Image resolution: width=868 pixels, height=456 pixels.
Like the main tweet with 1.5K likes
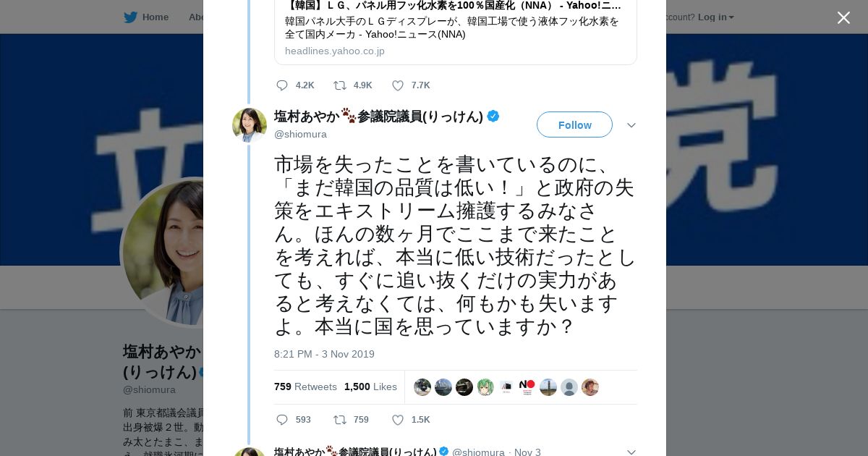(x=398, y=420)
